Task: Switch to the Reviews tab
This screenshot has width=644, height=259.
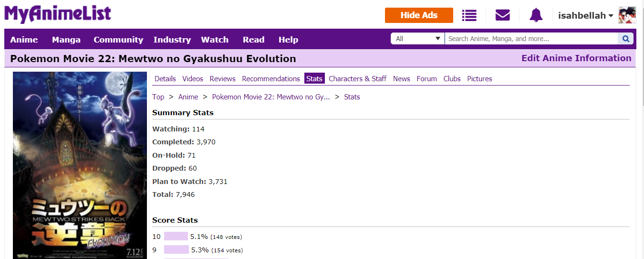Action: pos(223,78)
